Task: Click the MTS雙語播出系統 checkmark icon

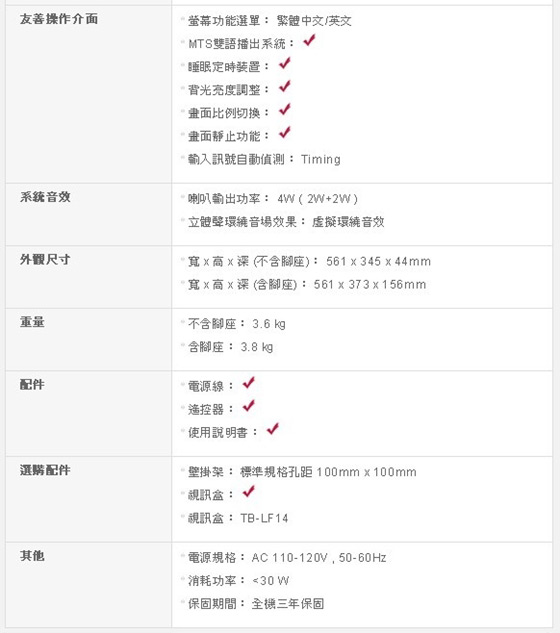Action: 309,40
